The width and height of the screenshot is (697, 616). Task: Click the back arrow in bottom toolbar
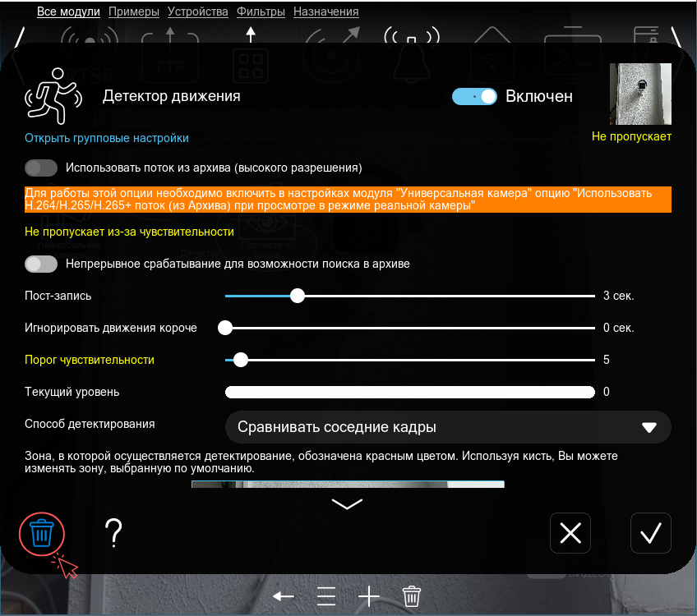284,596
